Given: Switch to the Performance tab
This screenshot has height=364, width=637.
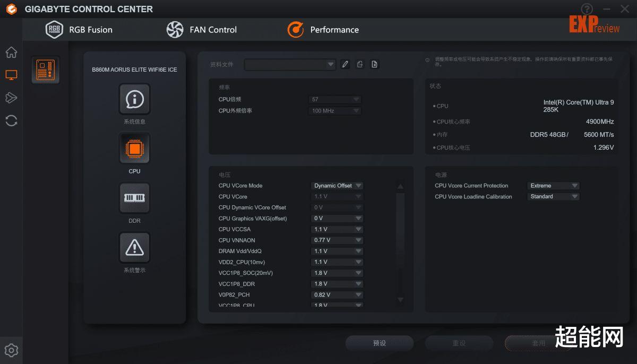Looking at the screenshot, I should tap(323, 30).
